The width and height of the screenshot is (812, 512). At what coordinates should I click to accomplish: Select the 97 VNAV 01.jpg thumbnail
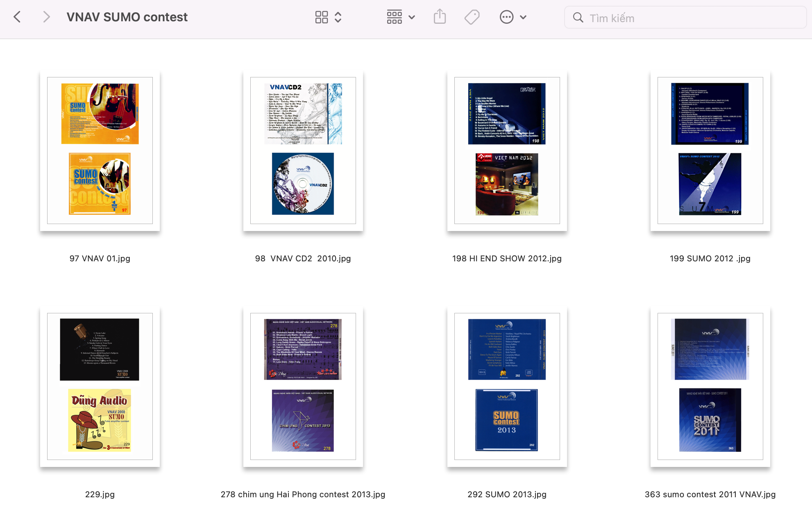[100, 150]
